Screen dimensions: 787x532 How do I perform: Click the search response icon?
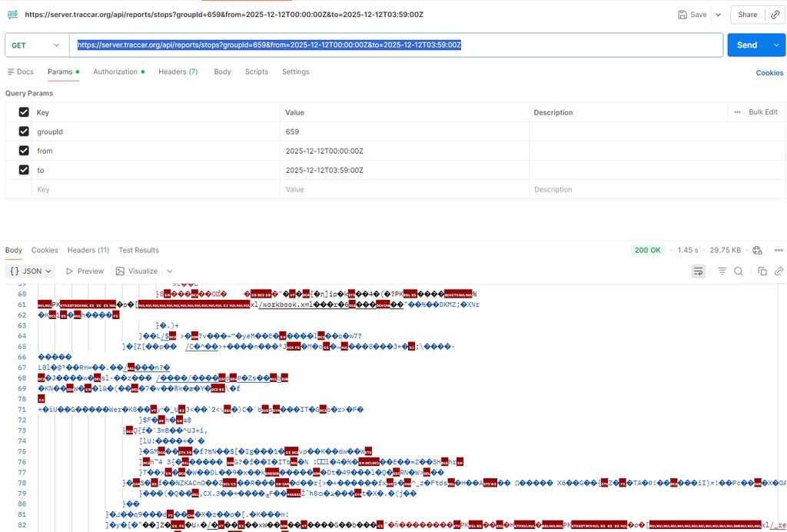[x=739, y=271]
